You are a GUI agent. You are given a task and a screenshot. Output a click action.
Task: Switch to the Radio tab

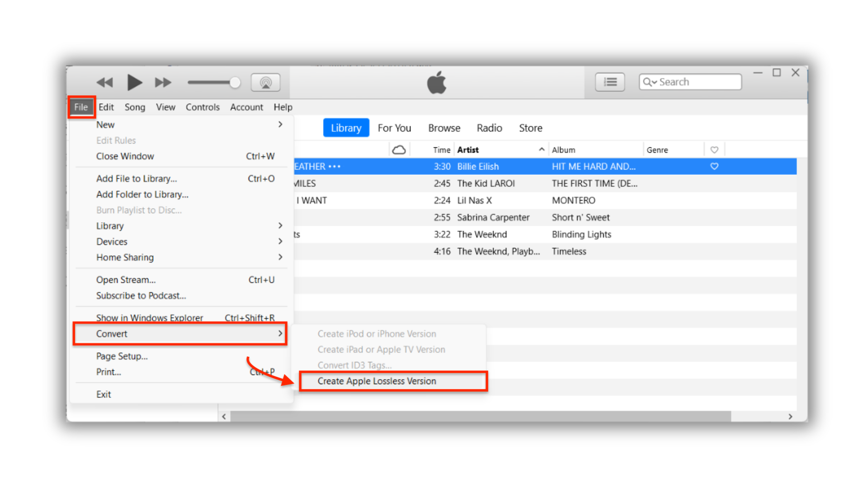point(489,128)
